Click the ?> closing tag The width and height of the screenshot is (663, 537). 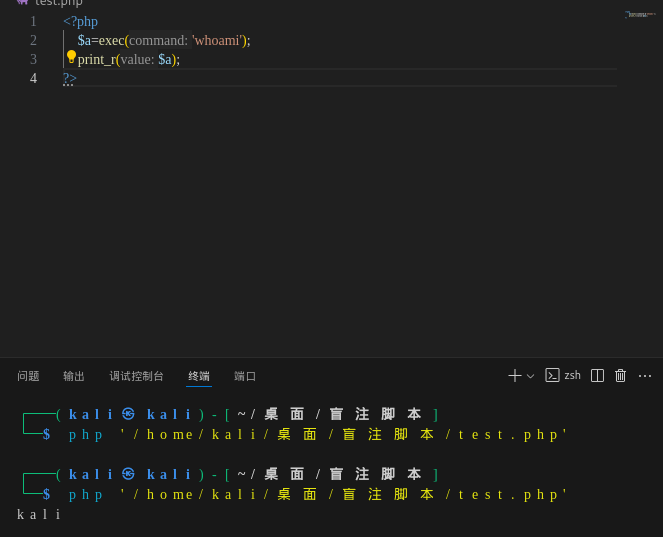70,78
